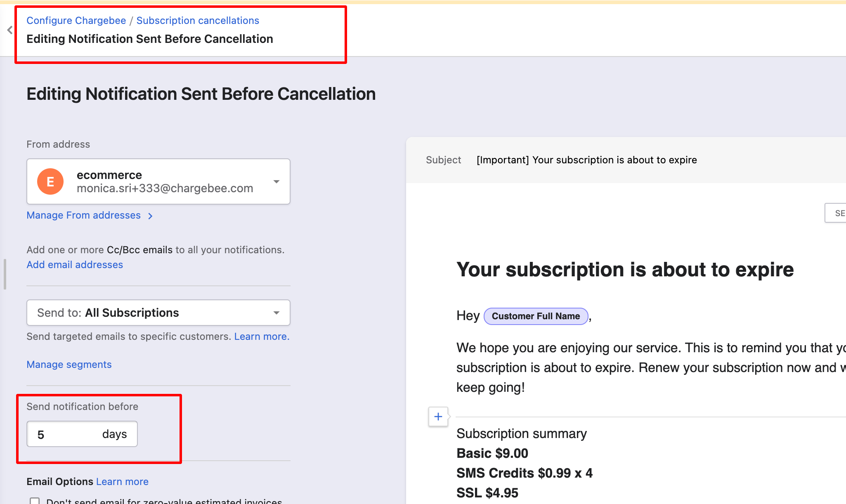Open Configure Chargebee breadcrumb
Screen dimensions: 846x504
pyautogui.click(x=76, y=21)
